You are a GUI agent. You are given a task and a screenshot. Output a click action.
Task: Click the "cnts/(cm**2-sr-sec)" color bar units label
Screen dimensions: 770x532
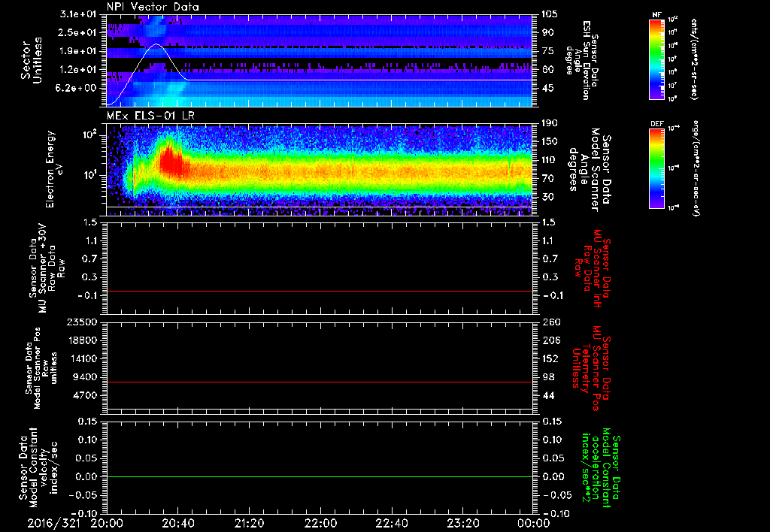(694, 59)
